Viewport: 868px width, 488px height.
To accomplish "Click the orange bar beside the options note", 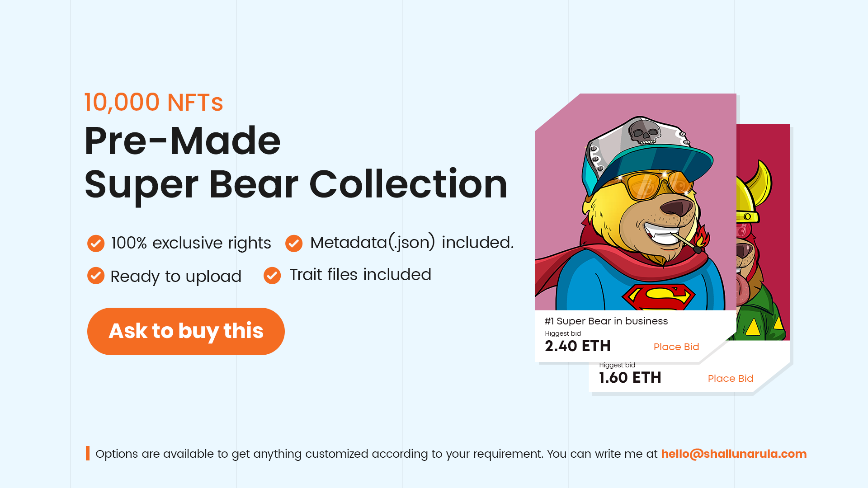I will (88, 453).
